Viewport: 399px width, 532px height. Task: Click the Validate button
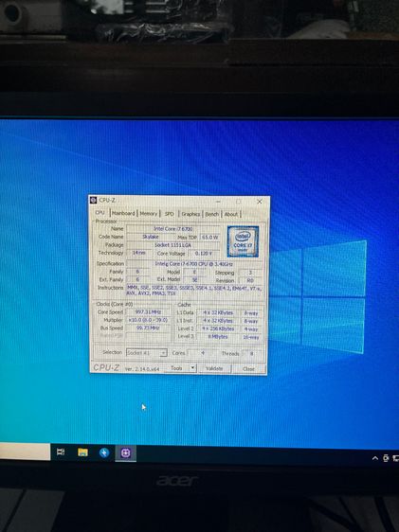pyautogui.click(x=214, y=368)
